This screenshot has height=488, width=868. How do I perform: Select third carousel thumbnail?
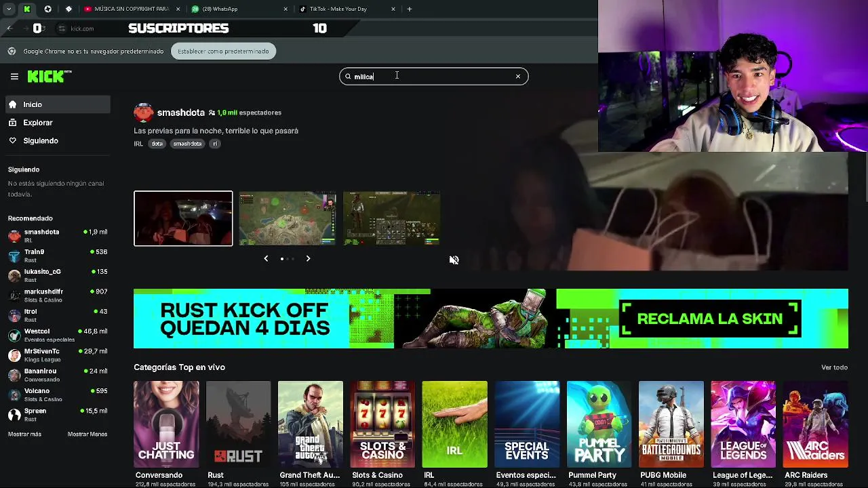pos(391,218)
